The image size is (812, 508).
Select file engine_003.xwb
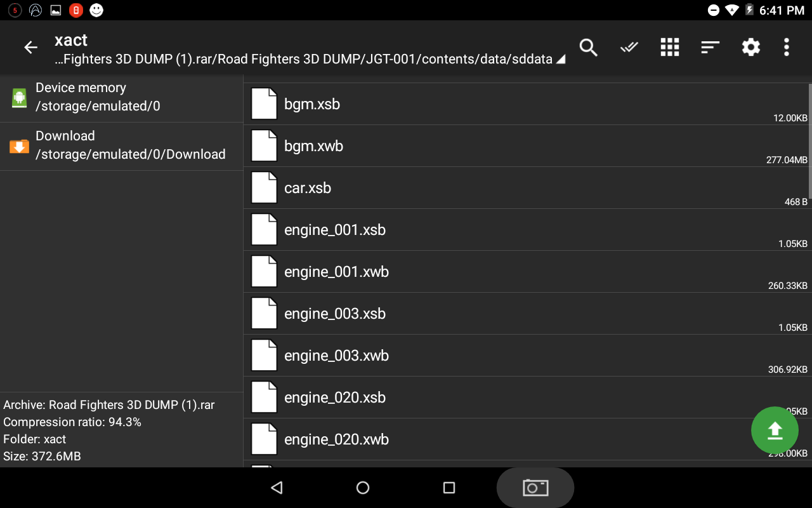[x=527, y=356]
